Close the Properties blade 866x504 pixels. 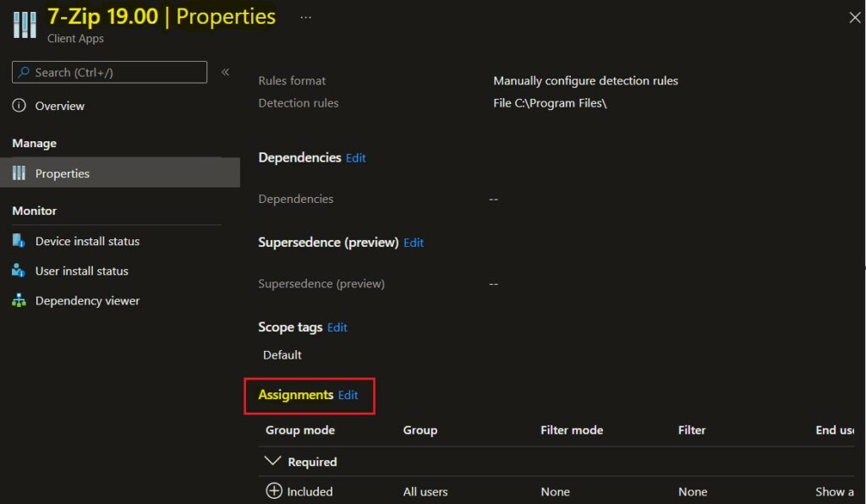point(854,18)
